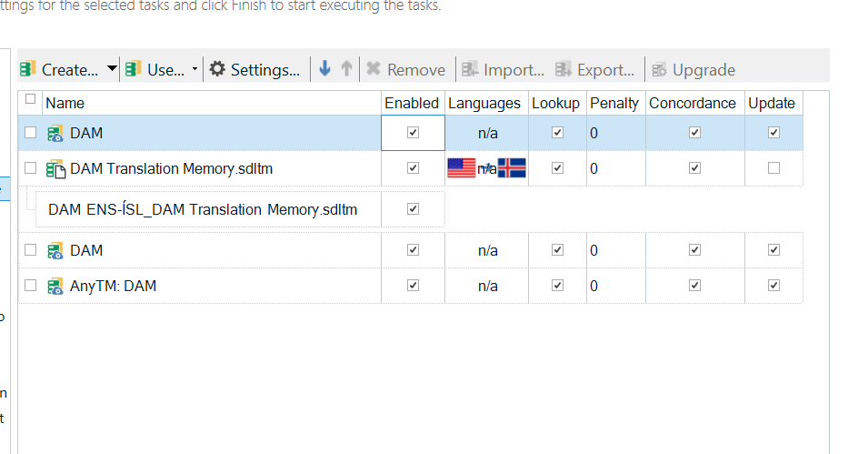Click the Export toolbar icon
Viewport: 868px width, 454px height.
pyautogui.click(x=564, y=69)
